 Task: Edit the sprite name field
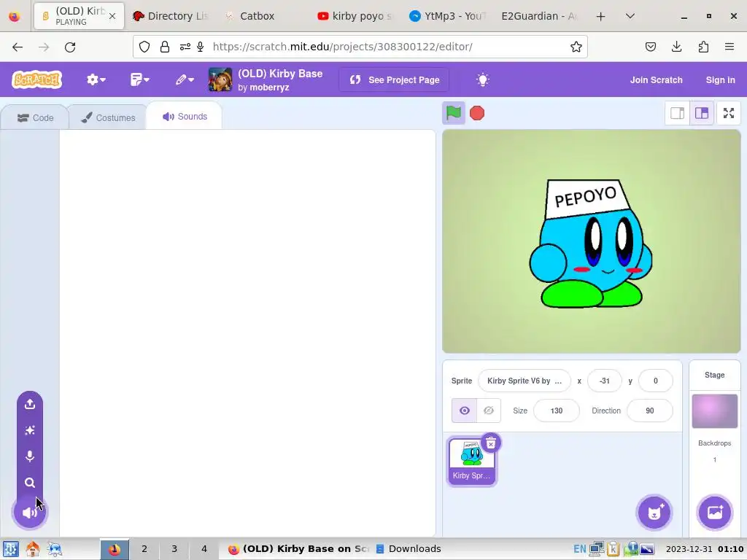point(524,381)
